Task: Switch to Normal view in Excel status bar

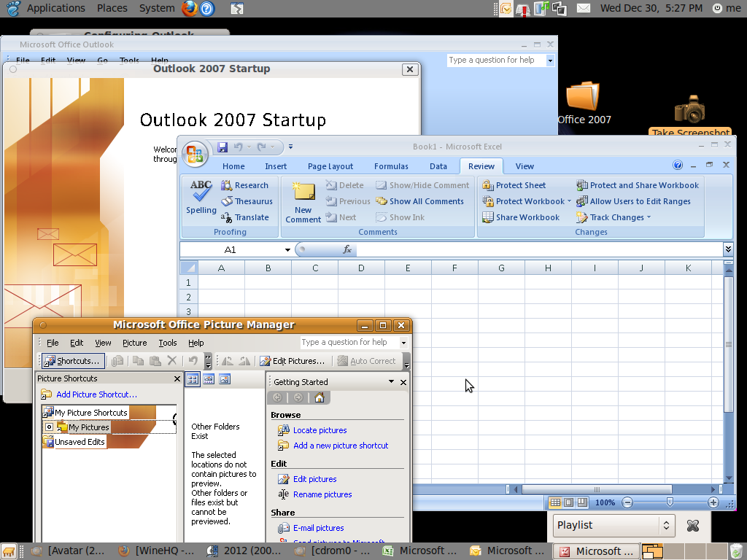Action: pos(555,502)
